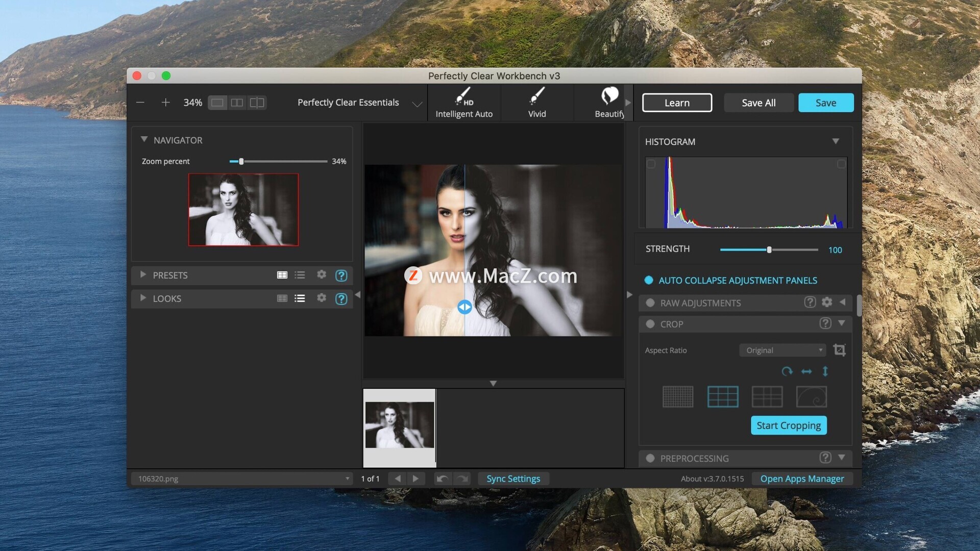This screenshot has height=551, width=980.
Task: Toggle histogram highlight clipping checkbox
Action: [841, 164]
